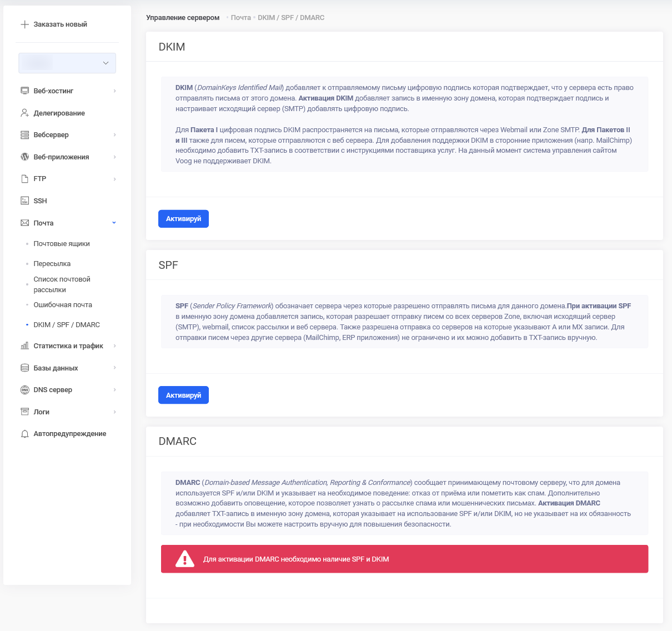Click the plus icon beside Заказать новый

point(24,24)
